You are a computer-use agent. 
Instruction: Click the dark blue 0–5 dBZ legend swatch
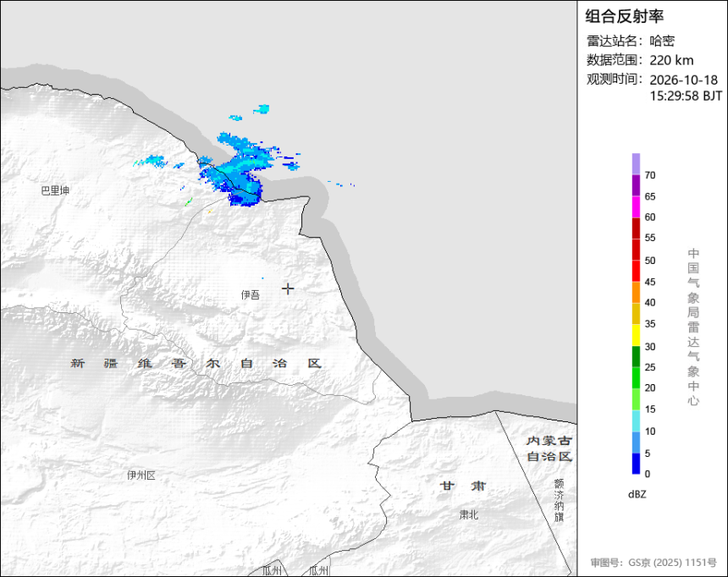click(x=636, y=464)
